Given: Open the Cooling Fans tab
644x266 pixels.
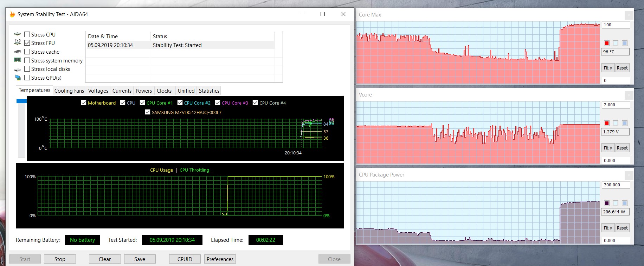Looking at the screenshot, I should click(x=69, y=91).
